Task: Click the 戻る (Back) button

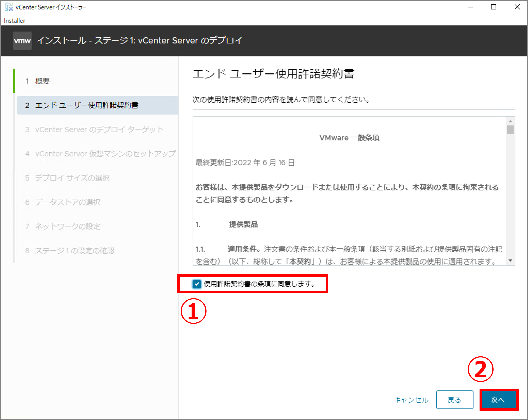Action: (x=455, y=400)
